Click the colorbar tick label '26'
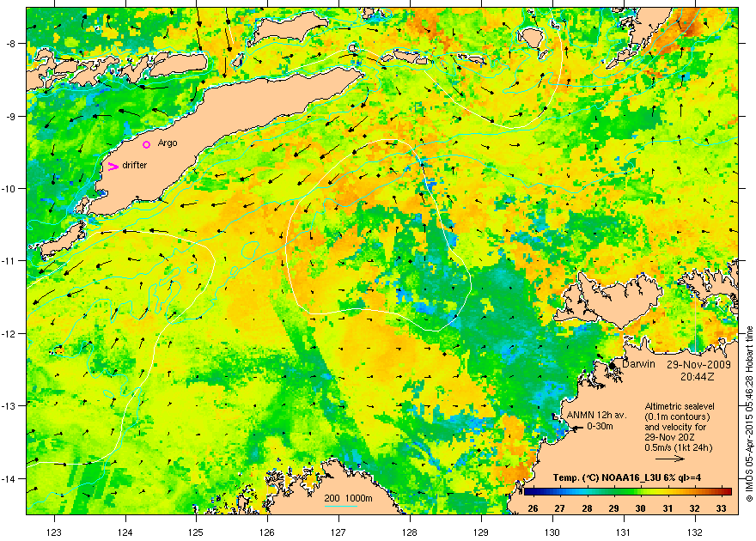756x541 pixels. 533,508
